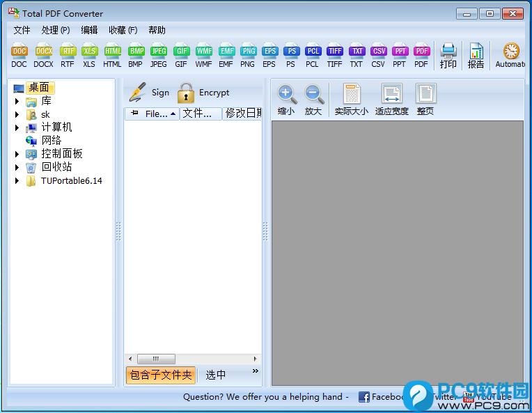Expand the 库 tree node

[x=17, y=101]
